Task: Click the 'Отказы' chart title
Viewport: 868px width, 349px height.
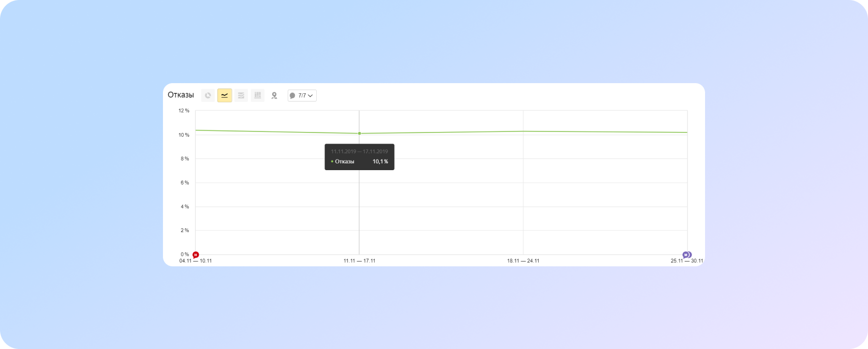Action: pos(181,95)
